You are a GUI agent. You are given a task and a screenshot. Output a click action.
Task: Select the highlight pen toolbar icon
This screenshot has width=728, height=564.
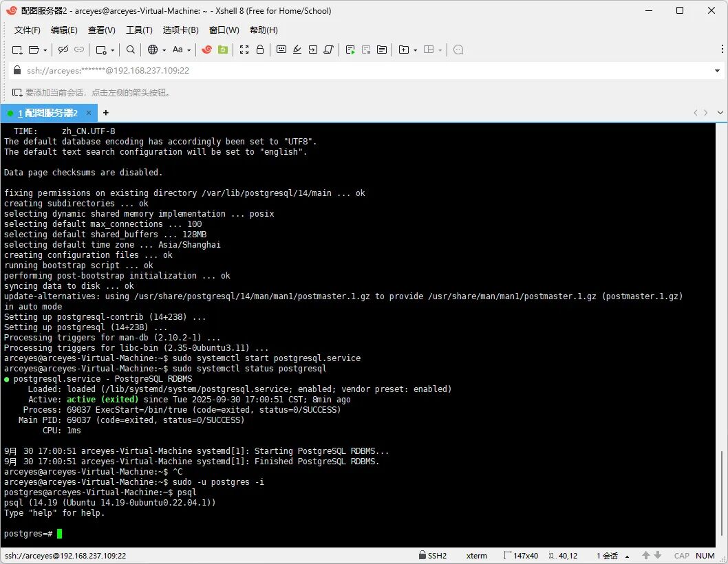[297, 50]
